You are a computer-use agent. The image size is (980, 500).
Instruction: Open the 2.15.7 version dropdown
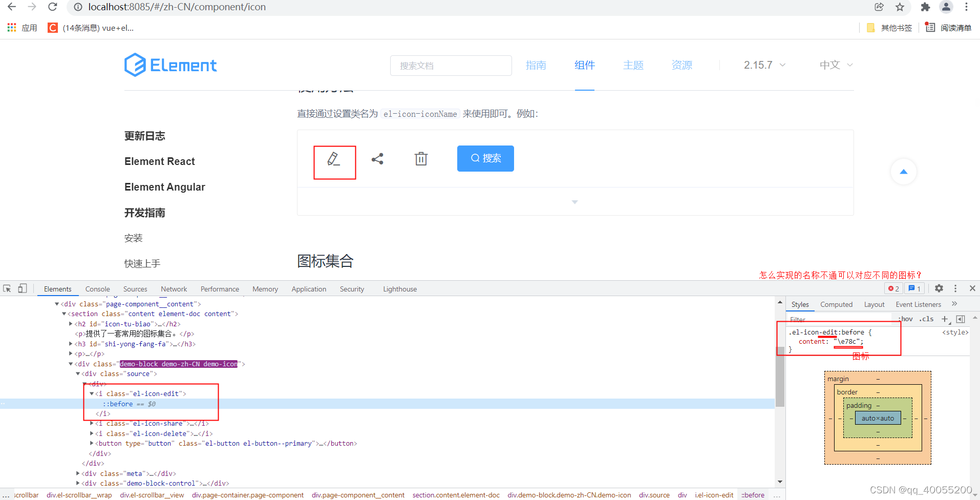pos(763,65)
